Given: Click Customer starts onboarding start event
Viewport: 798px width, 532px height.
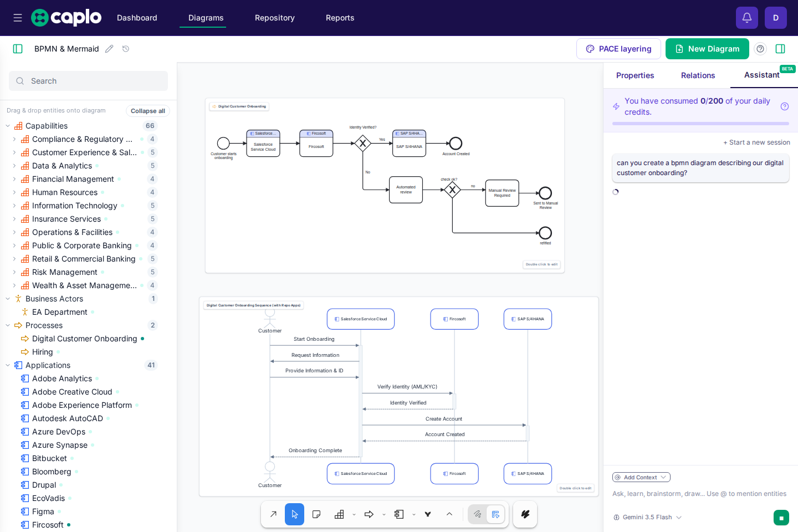Looking at the screenshot, I should tap(223, 144).
